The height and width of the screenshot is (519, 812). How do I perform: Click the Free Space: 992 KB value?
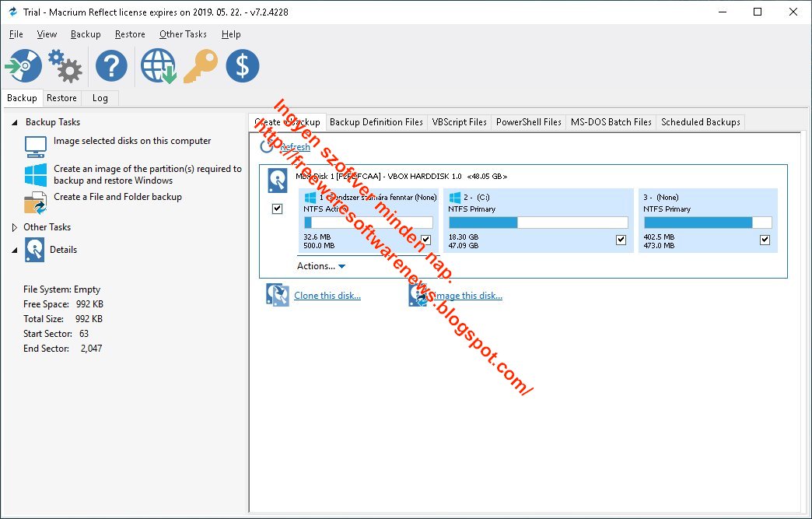tap(89, 304)
